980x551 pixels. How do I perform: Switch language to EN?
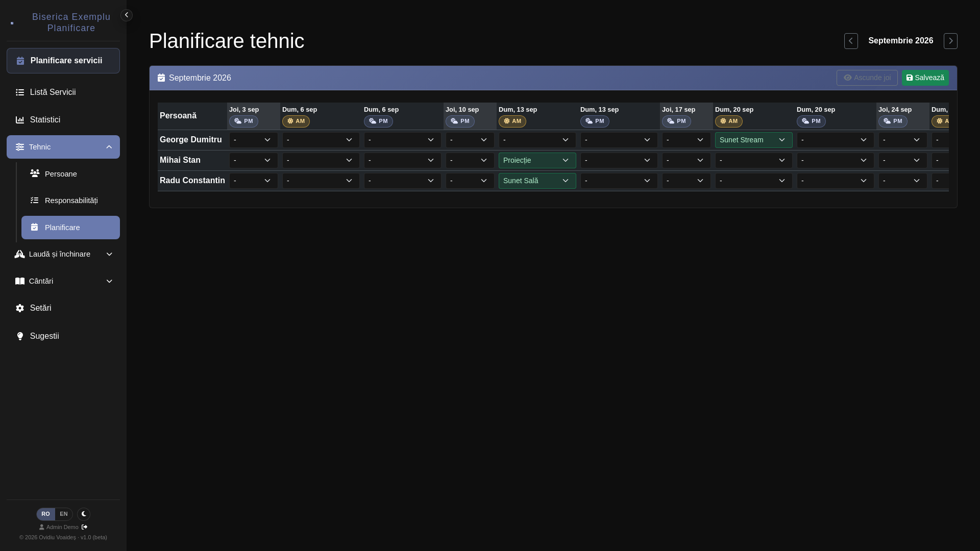point(64,514)
